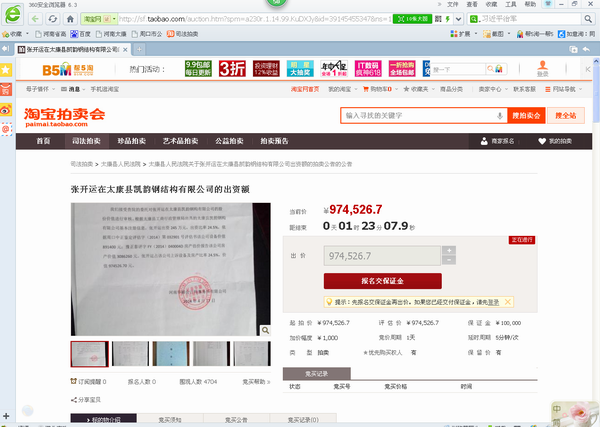Open the 查看 menu

(472, 4)
